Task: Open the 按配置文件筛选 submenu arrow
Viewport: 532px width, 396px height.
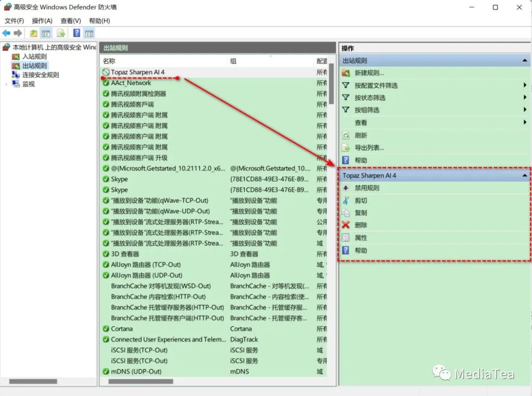Action: tap(525, 85)
